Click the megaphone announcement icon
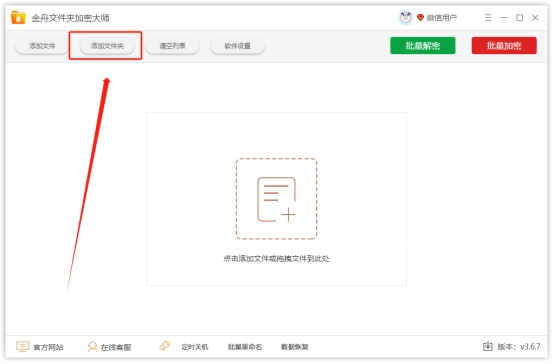Viewport: 553px width, 364px height. [165, 346]
